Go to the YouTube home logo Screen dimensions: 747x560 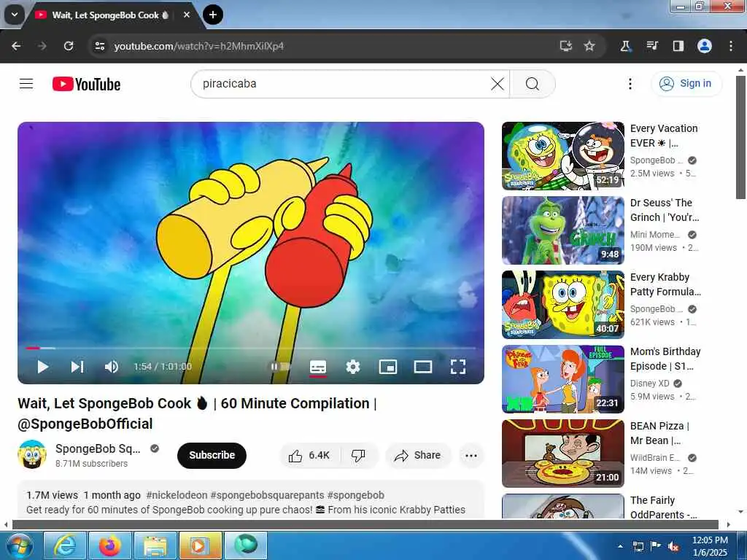click(86, 85)
